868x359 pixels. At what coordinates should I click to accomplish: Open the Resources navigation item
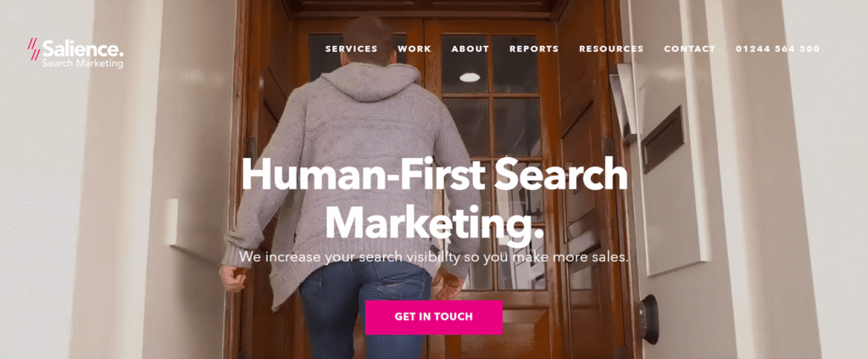[611, 48]
